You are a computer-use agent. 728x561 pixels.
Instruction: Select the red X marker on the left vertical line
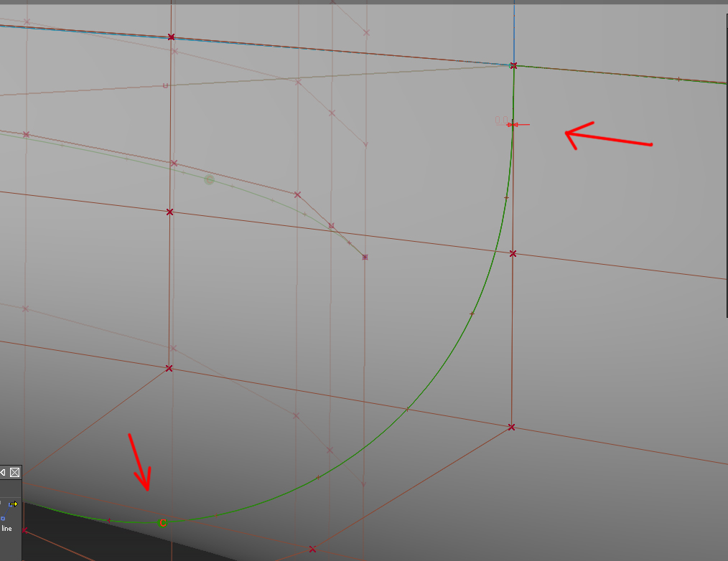pos(169,368)
